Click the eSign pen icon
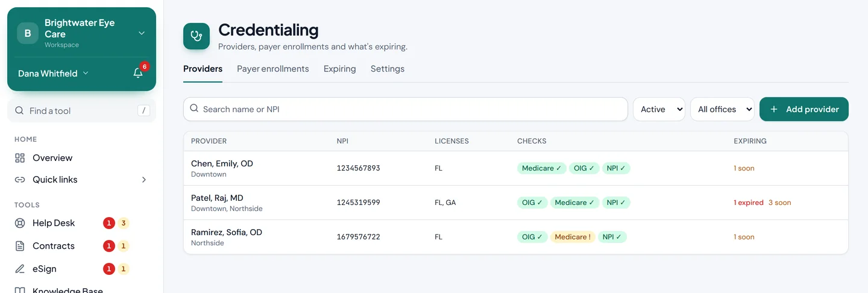The height and width of the screenshot is (293, 868). click(x=20, y=269)
